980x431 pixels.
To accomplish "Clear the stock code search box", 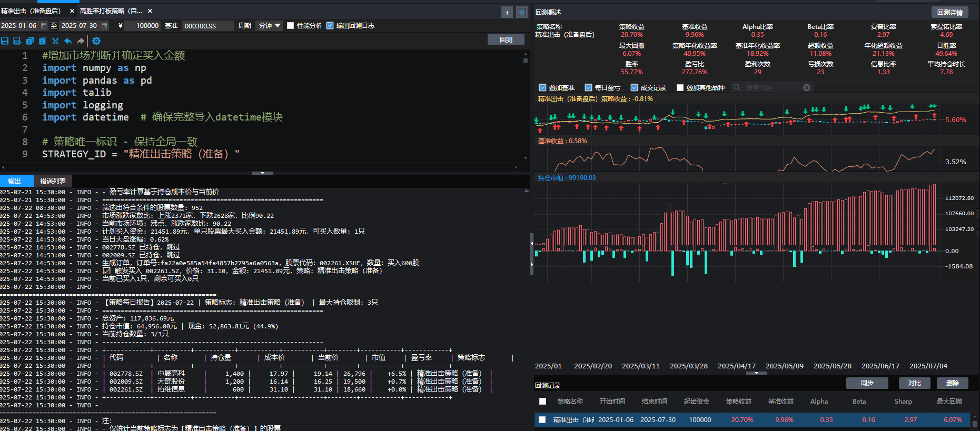I will pyautogui.click(x=807, y=87).
